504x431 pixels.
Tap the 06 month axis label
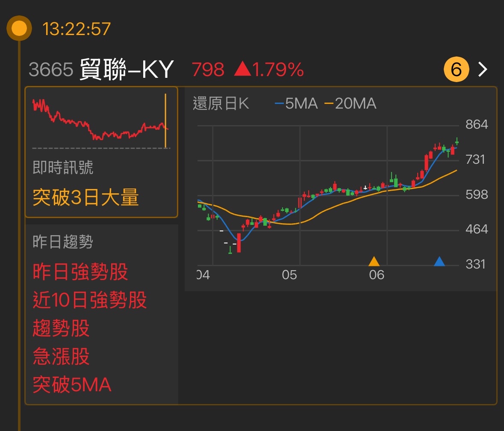pyautogui.click(x=376, y=275)
